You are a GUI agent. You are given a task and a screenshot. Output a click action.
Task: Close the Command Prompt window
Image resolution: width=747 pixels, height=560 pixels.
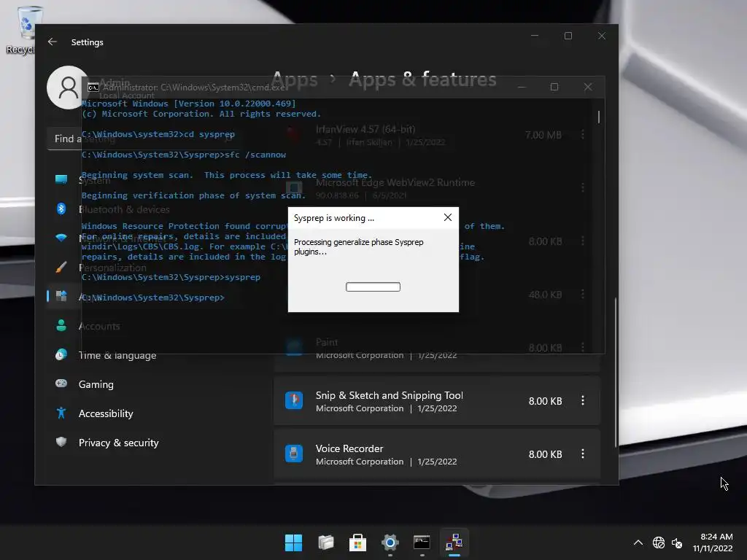tap(588, 87)
